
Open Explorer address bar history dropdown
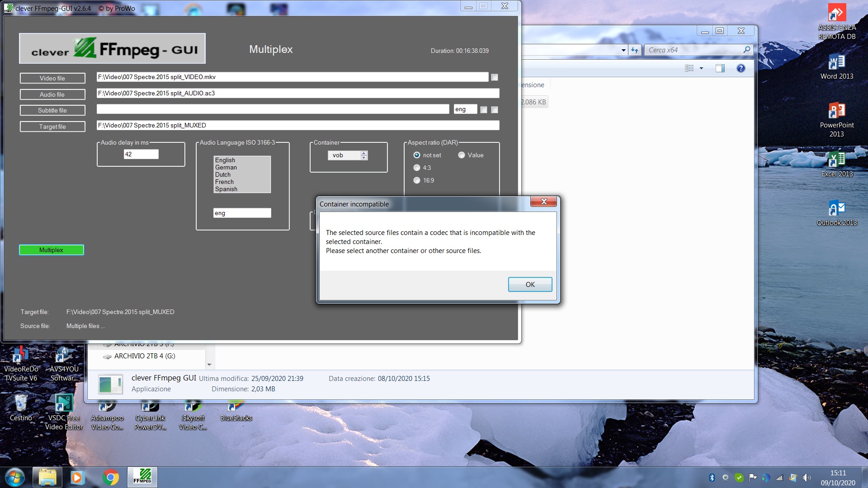(x=623, y=50)
